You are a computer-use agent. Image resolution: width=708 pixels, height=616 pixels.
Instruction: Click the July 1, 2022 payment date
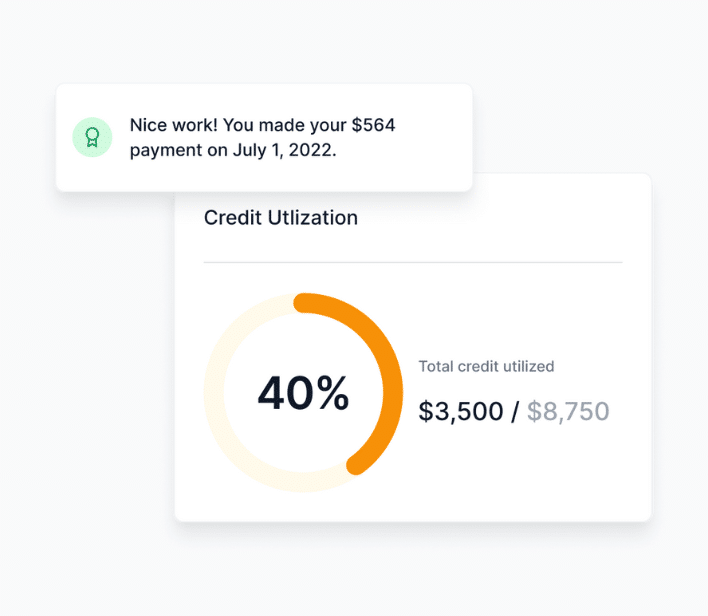[x=284, y=150]
